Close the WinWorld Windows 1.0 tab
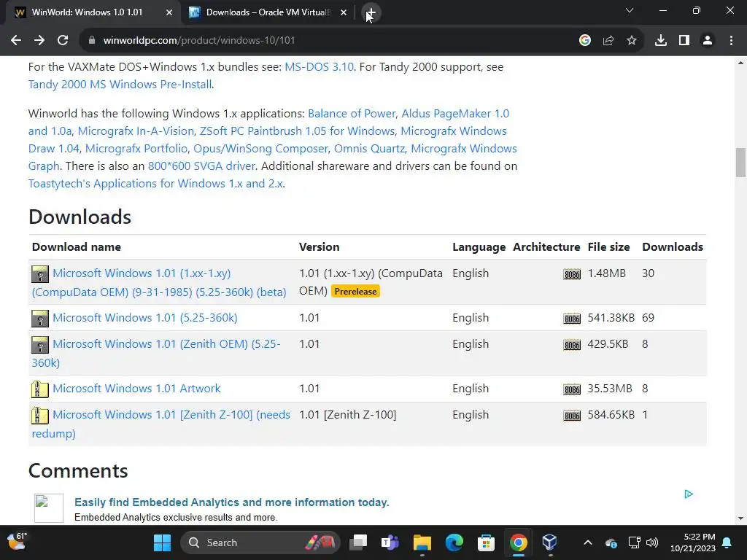 point(169,12)
